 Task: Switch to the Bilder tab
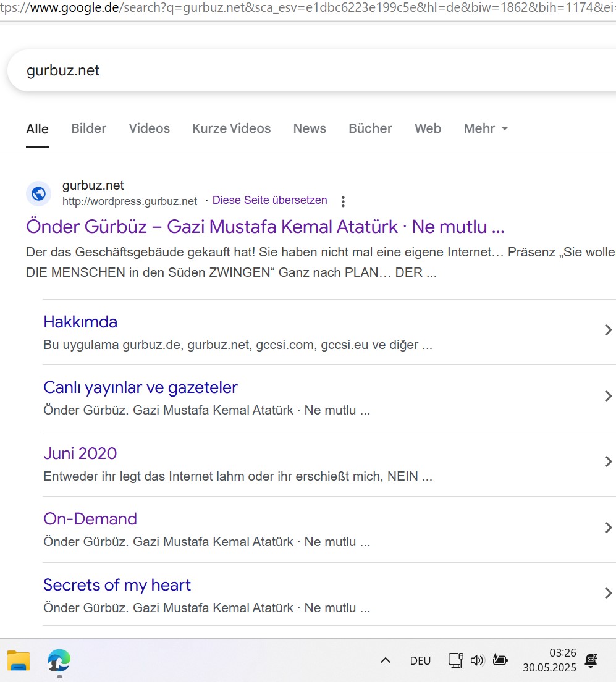[x=89, y=128]
